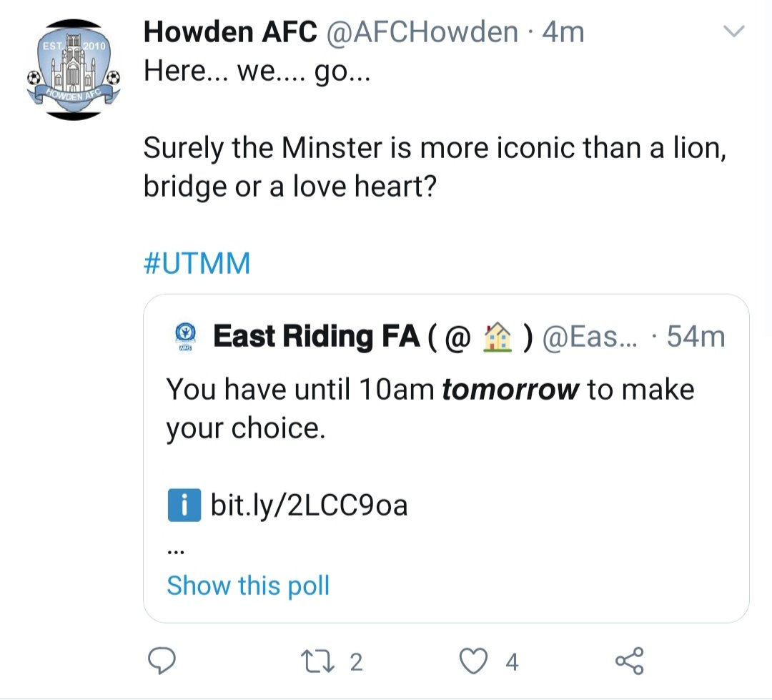This screenshot has width=772, height=700.
Task: Expand tweet options chevron at top right
Action: point(734,31)
